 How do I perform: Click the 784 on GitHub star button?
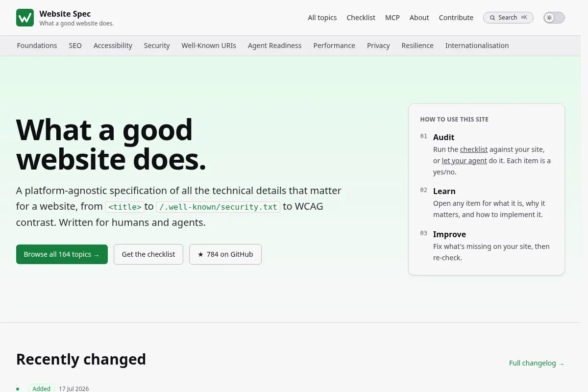tap(225, 254)
